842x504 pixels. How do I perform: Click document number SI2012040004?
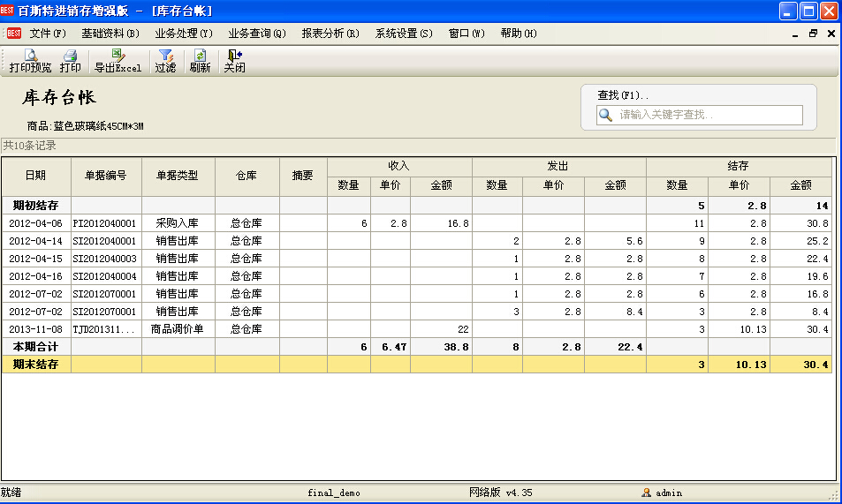(x=105, y=276)
